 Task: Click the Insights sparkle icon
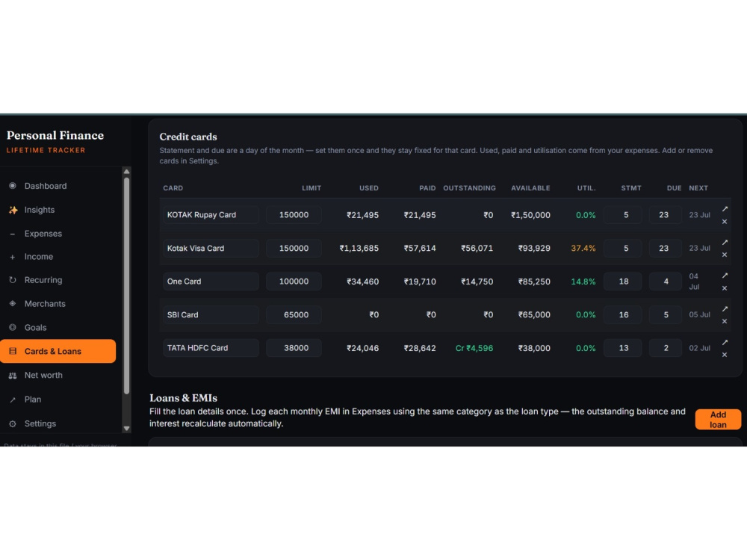(13, 210)
